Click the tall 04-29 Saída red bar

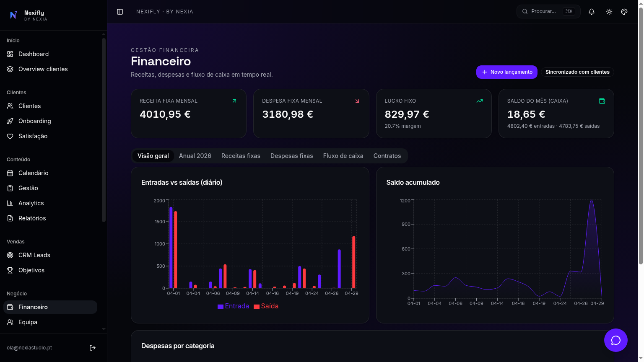pos(354,262)
